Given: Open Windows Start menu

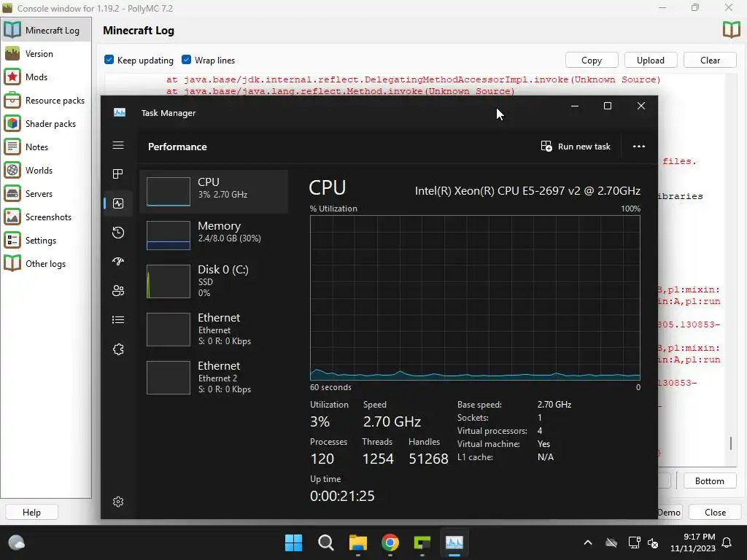Looking at the screenshot, I should click(x=293, y=542).
